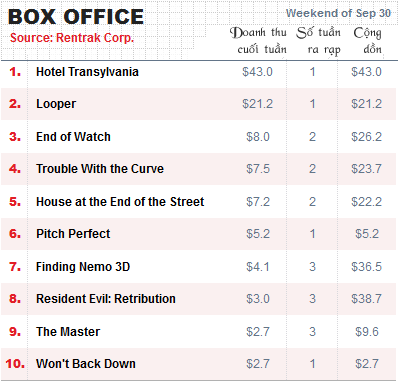The height and width of the screenshot is (381, 399).
Task: Click the Won't Back Down title
Action: 86,364
